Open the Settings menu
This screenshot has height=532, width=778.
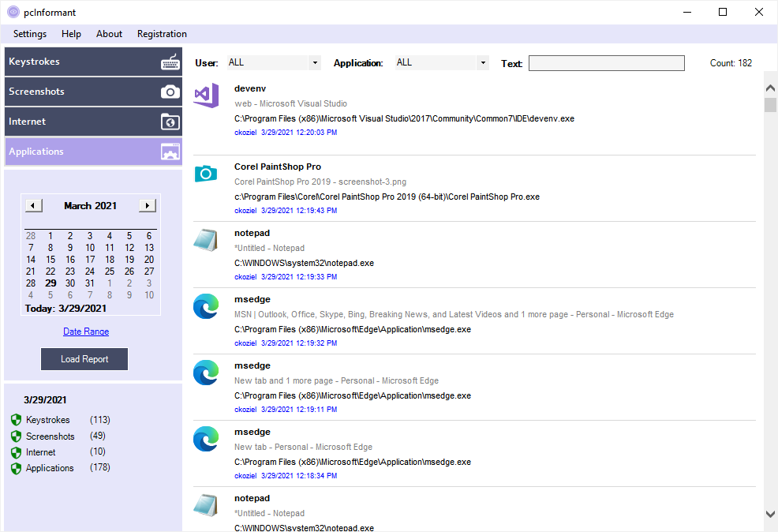[30, 34]
